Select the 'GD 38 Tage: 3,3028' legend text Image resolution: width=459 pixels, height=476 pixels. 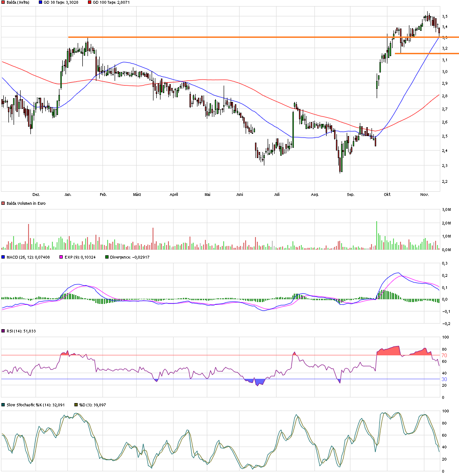click(61, 2)
